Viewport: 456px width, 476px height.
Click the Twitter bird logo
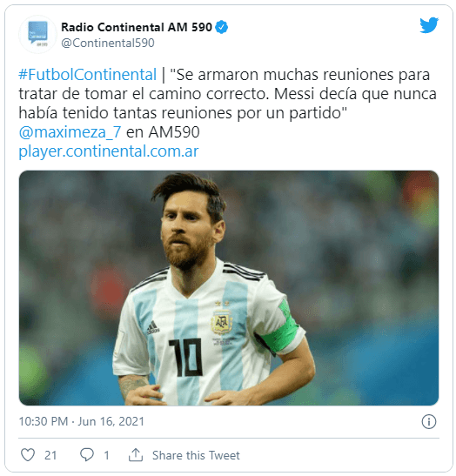click(x=429, y=25)
